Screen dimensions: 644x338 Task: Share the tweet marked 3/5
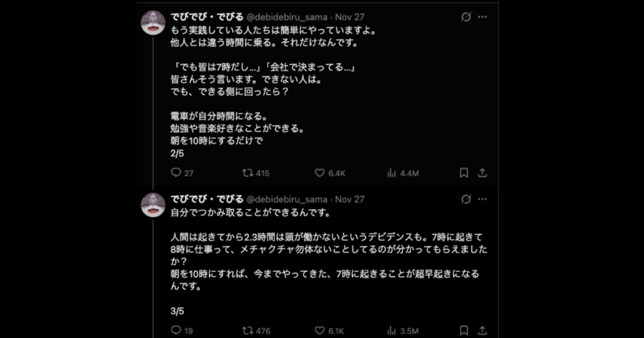coord(482,330)
